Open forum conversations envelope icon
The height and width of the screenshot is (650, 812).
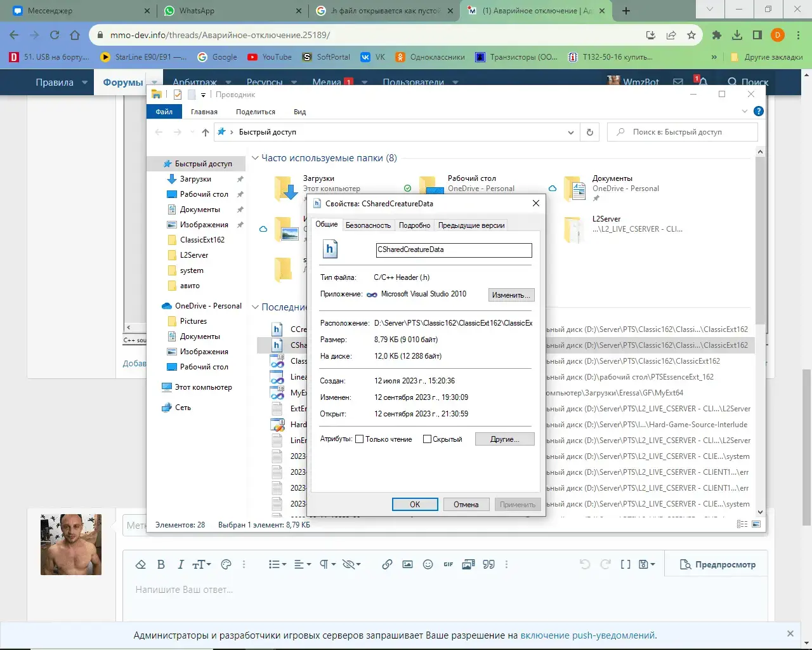point(678,82)
